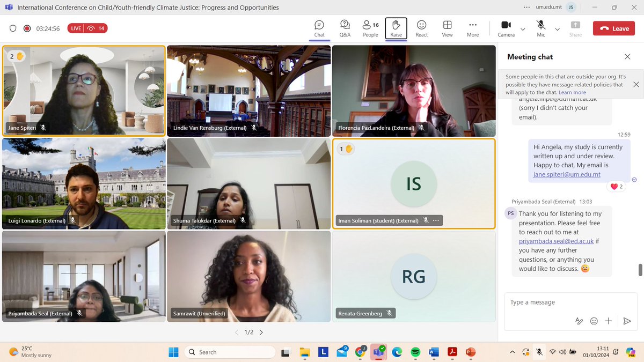This screenshot has height=362, width=644.
Task: Open Microsoft Edge from taskbar
Action: coord(397,352)
